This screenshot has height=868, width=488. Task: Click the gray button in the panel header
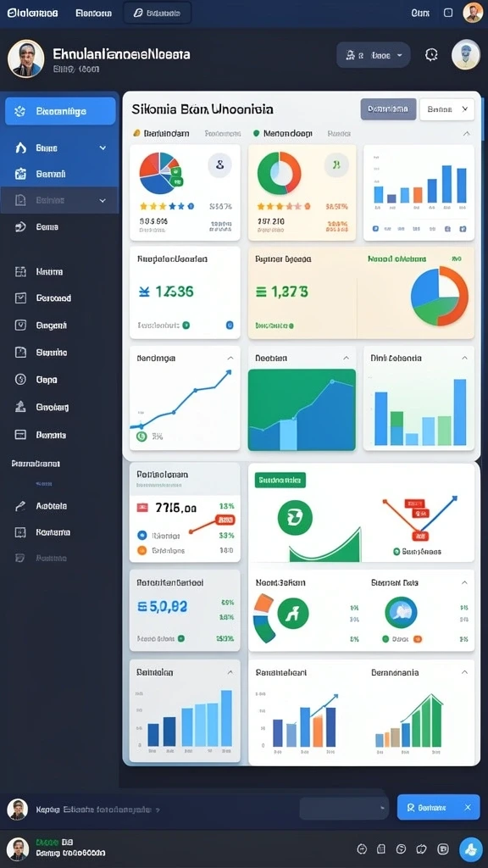click(x=388, y=109)
